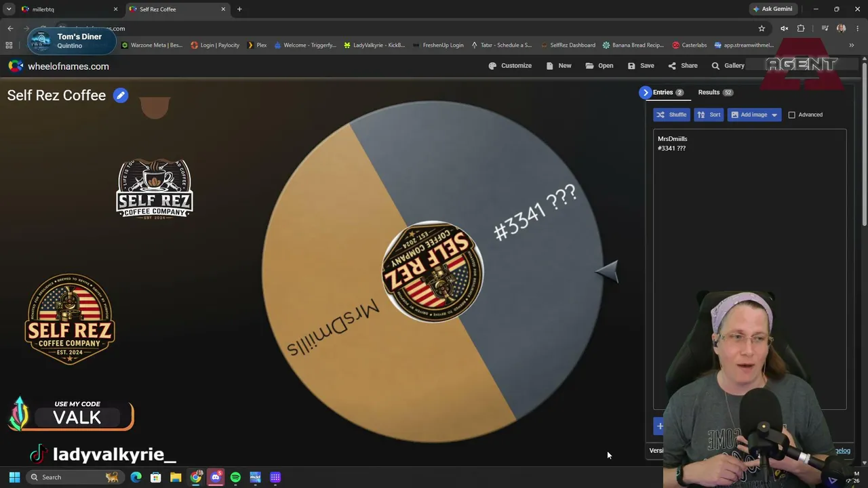Sort the entries alphabetically

click(x=709, y=115)
